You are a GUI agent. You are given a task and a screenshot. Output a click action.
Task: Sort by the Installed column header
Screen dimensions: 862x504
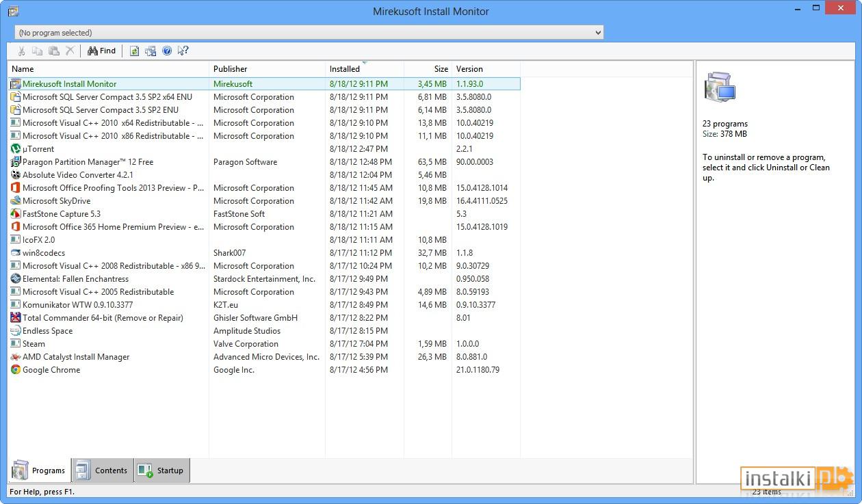[x=365, y=68]
